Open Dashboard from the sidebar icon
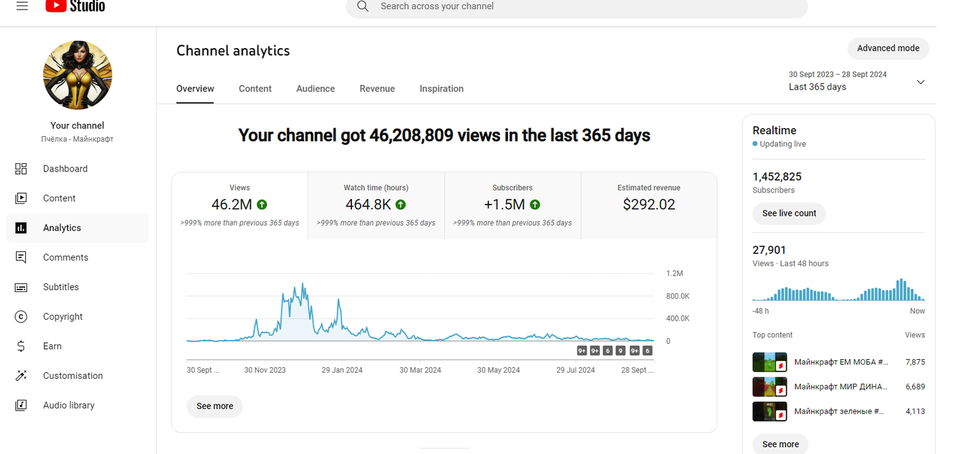 pos(21,169)
